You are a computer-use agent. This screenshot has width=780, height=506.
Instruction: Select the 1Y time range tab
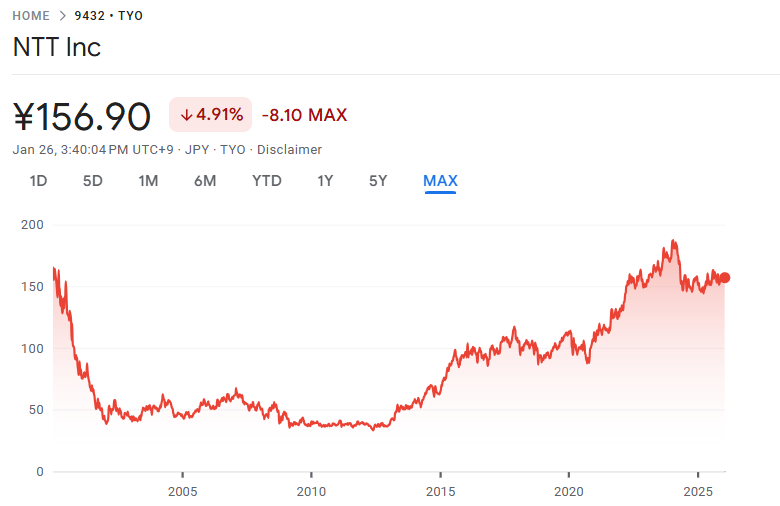pos(325,181)
